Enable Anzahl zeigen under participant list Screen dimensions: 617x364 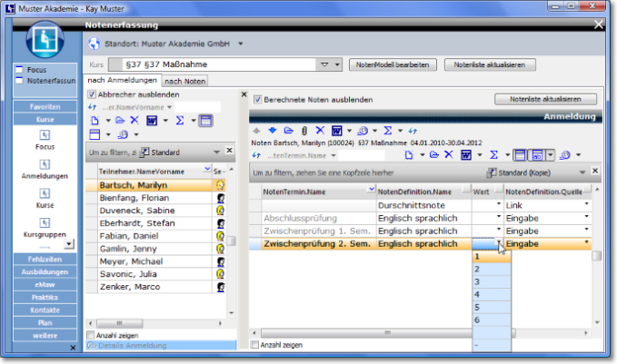point(91,335)
